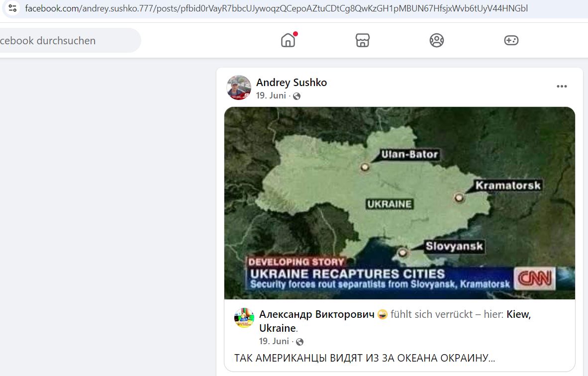Viewport: 588px width, 376px height.
Task: Click the shared post's 19. Juni timestamp
Action: (x=274, y=341)
